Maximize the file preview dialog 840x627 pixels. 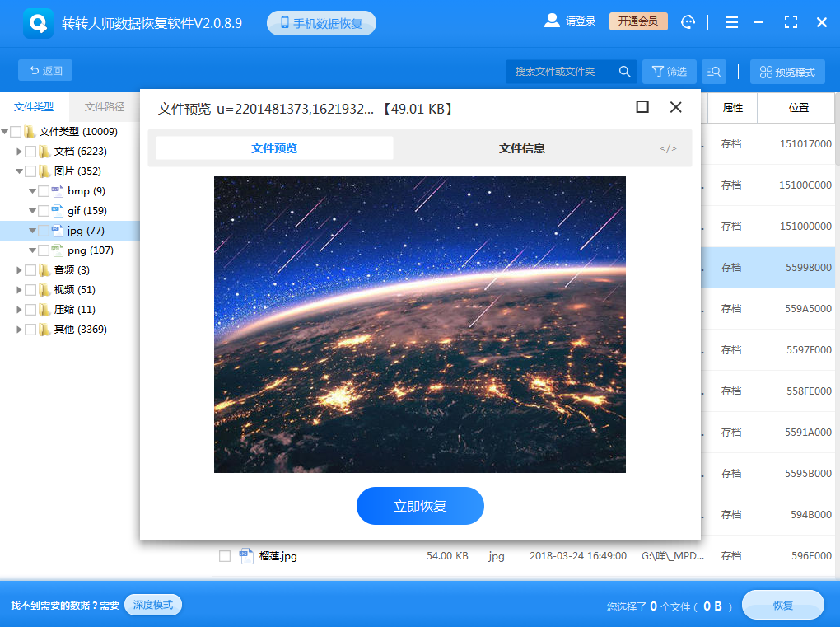[x=642, y=107]
